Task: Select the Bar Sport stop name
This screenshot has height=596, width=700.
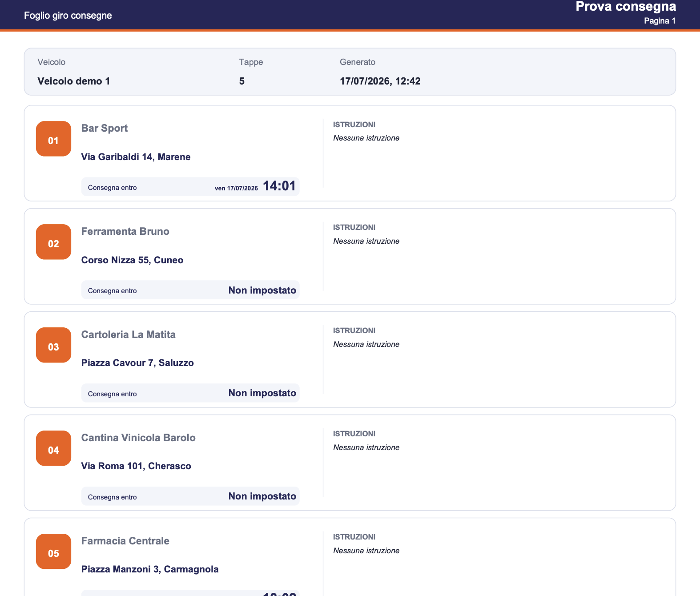Action: (x=105, y=128)
